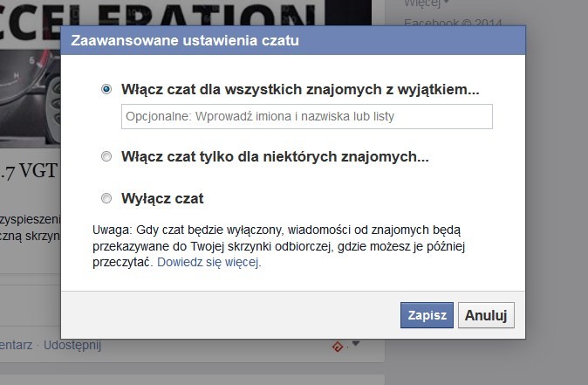
Task: Save settings with the Zapisz button
Action: tap(427, 315)
